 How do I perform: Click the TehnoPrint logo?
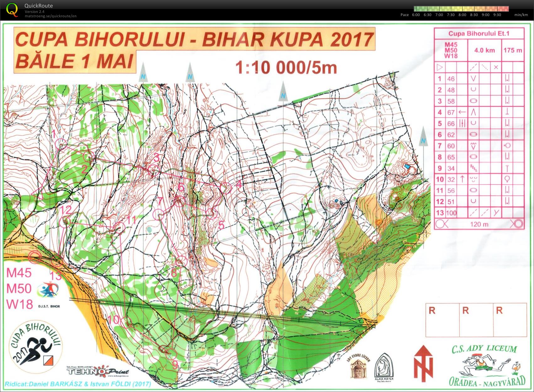(98, 372)
